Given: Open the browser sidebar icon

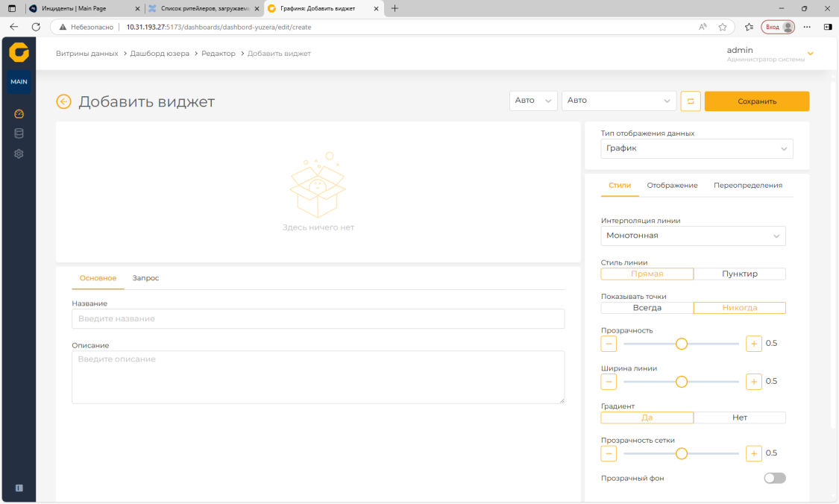Looking at the screenshot, I should point(828,27).
